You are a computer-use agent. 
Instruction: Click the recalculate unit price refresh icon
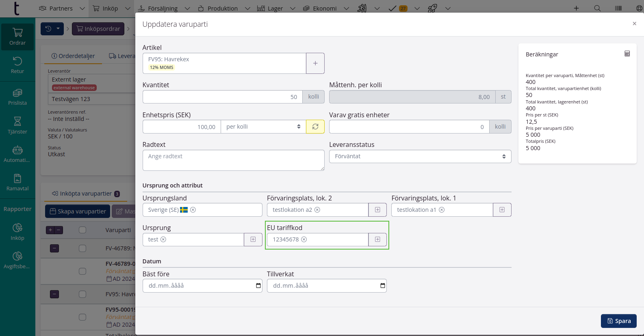315,127
